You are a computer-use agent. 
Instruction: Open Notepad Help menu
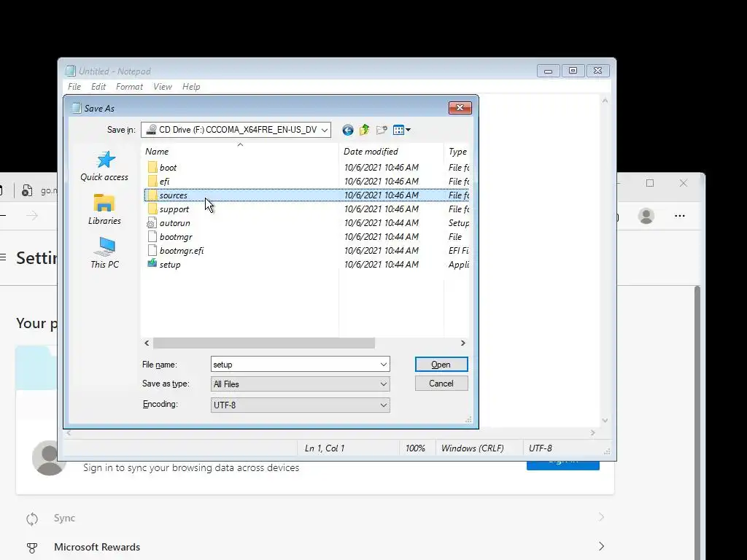tap(191, 87)
